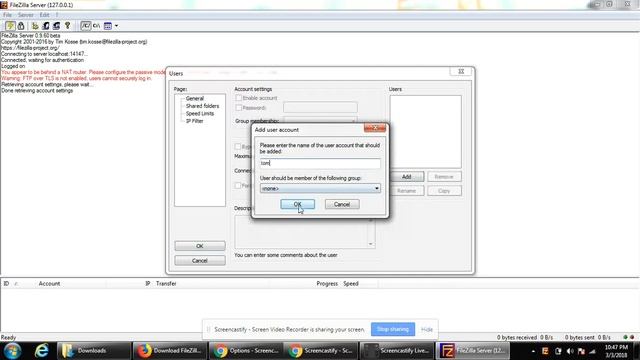Click the user list sorting toolbar icon
The width and height of the screenshot is (640, 360).
(108, 26)
